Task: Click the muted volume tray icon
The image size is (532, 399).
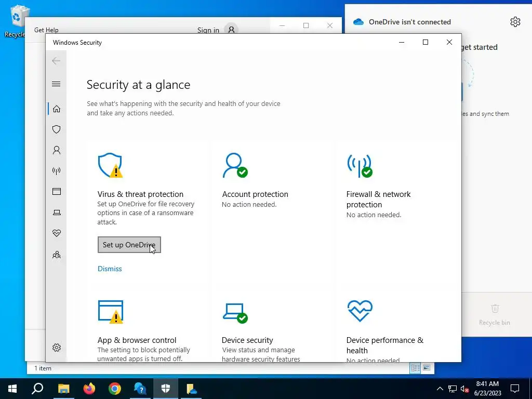Action: coord(465,389)
